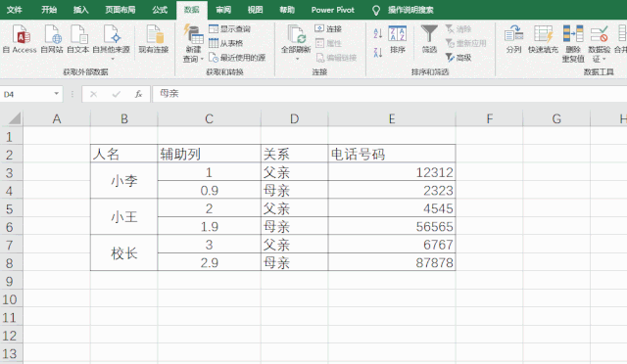627x364 pixels.
Task: Select header cell 辅助列
Action: click(x=209, y=154)
